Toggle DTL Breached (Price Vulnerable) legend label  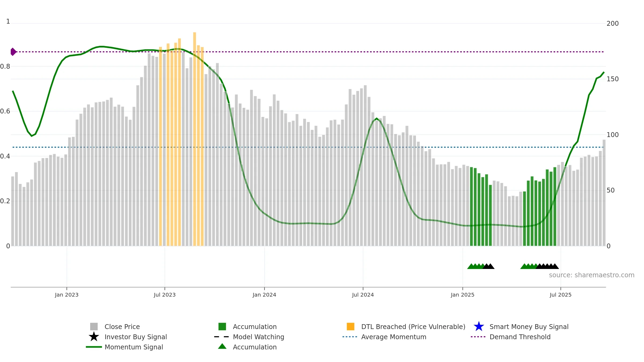[413, 327]
